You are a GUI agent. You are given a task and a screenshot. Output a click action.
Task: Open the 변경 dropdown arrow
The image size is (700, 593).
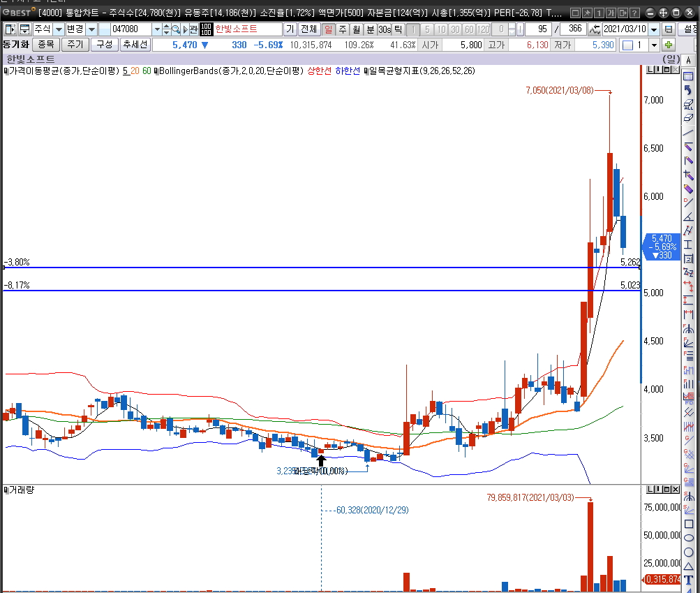point(91,29)
